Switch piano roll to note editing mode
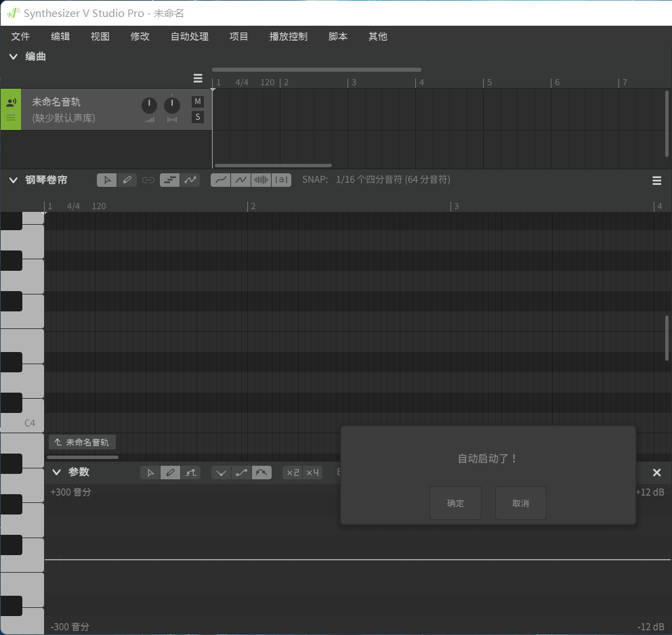The height and width of the screenshot is (635, 672). (x=170, y=180)
